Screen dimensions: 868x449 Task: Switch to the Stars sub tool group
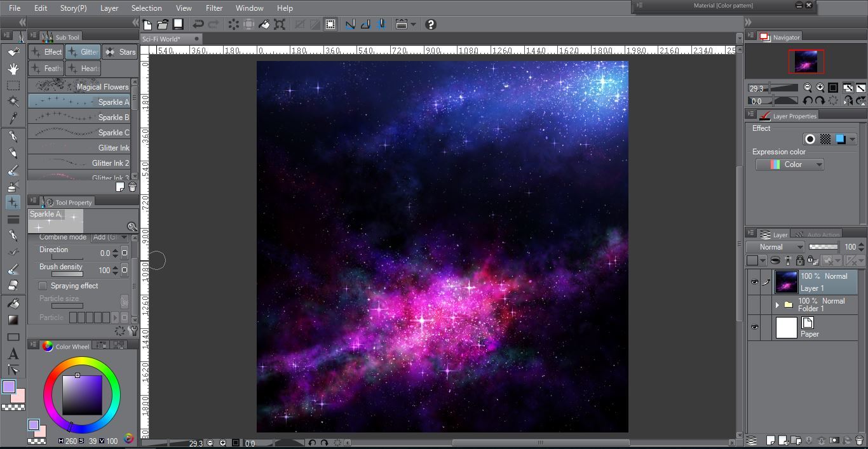120,52
